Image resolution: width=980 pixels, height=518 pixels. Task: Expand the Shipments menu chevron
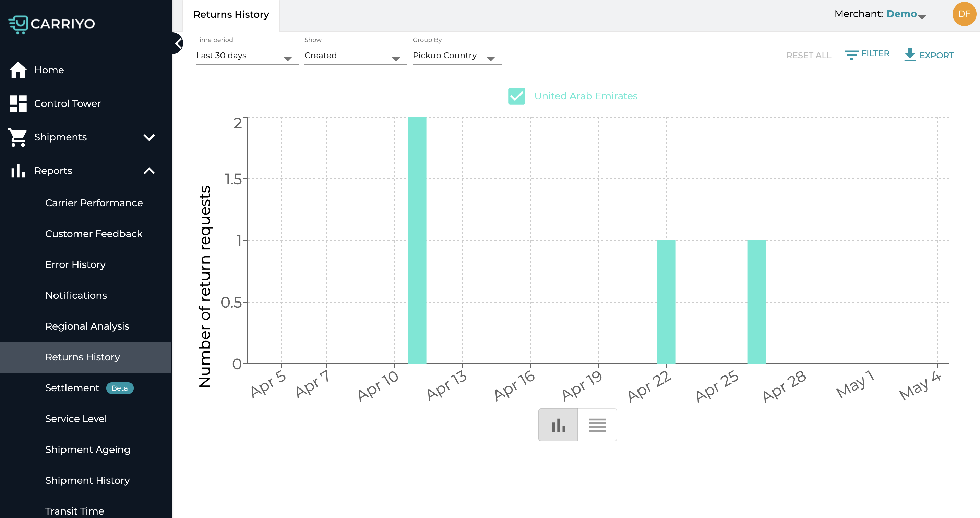tap(149, 137)
